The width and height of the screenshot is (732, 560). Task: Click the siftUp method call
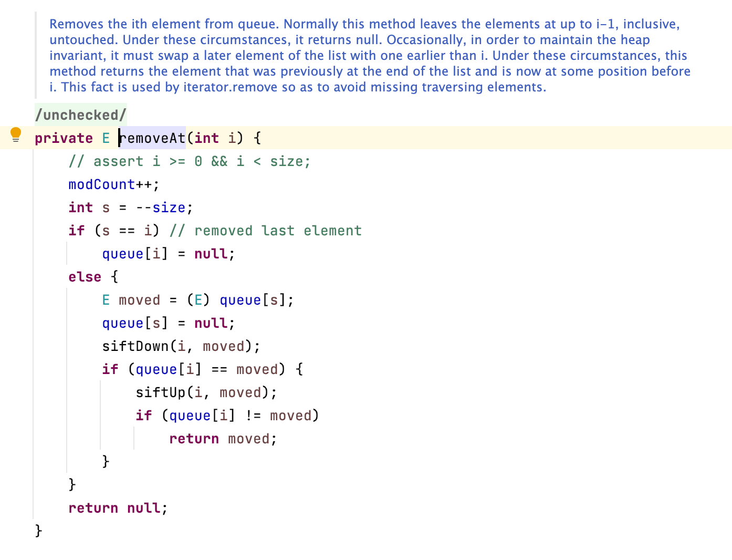(160, 392)
